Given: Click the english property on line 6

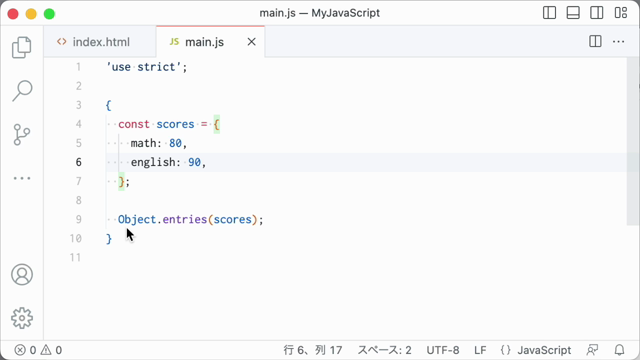Looking at the screenshot, I should point(153,162).
